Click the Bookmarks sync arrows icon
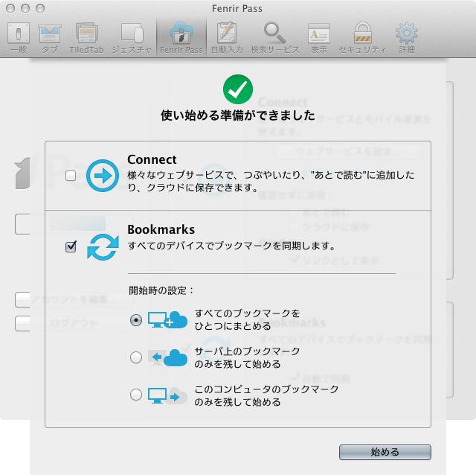Viewport: 476px width, 475px height. point(103,246)
